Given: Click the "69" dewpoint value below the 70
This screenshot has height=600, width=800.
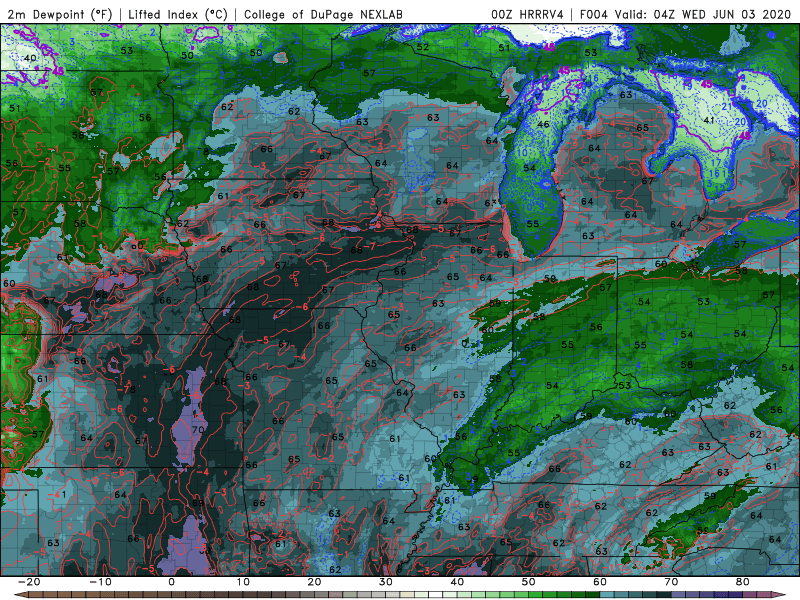Looking at the screenshot, I should pos(198,504).
